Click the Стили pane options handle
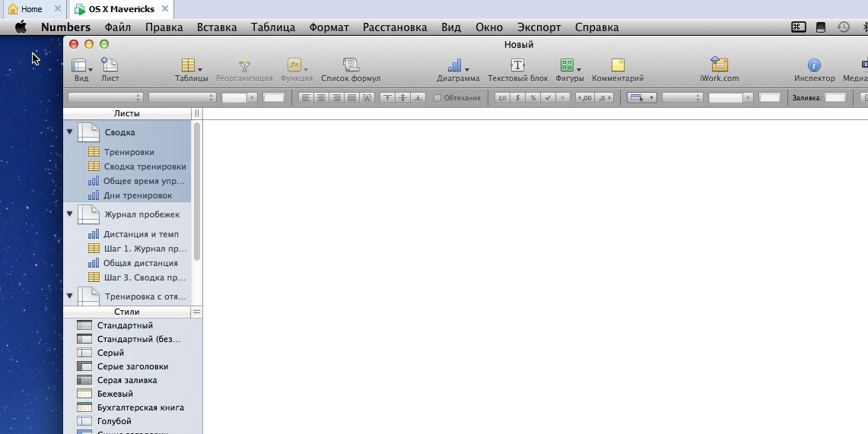Viewport: 868px width, 434px height. [x=196, y=312]
